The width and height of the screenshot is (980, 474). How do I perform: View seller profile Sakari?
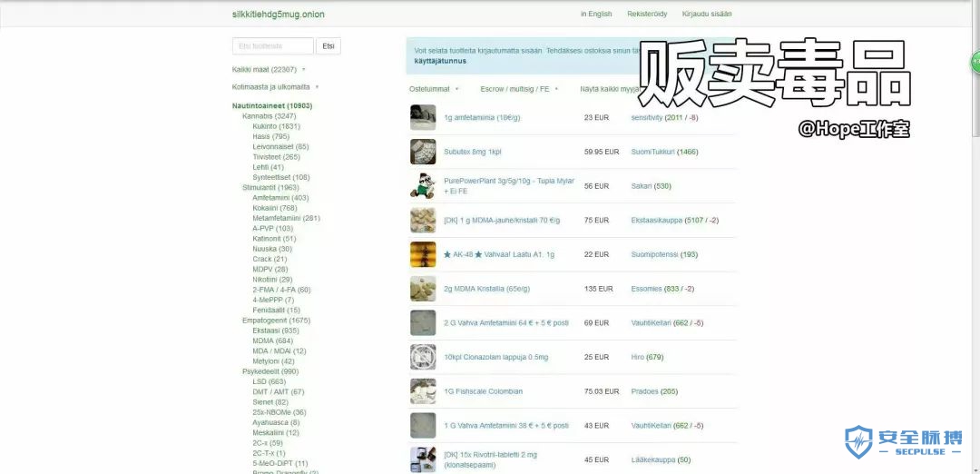tap(642, 186)
